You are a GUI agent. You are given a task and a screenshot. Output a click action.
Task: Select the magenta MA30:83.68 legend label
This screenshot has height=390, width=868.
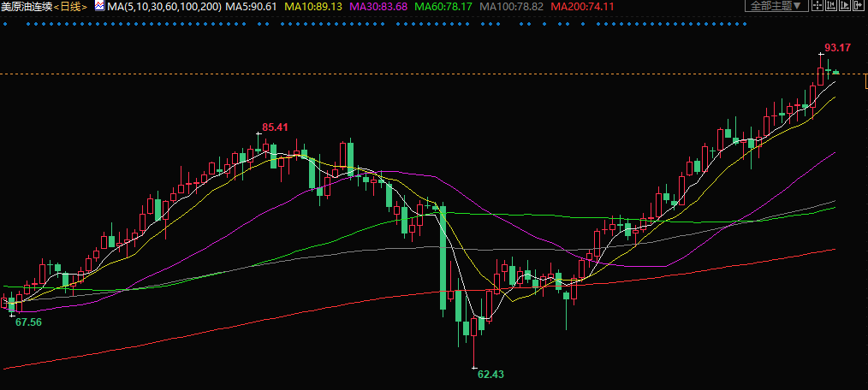point(377,7)
